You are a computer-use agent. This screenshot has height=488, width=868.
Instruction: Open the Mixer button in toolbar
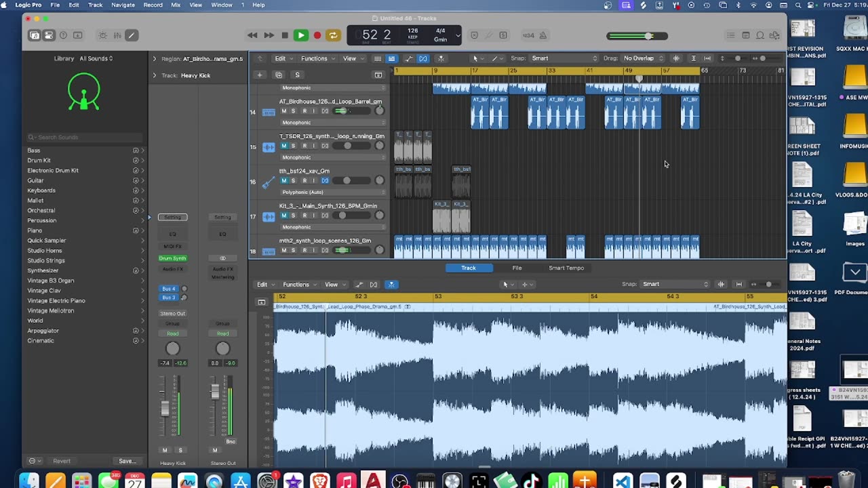point(117,35)
